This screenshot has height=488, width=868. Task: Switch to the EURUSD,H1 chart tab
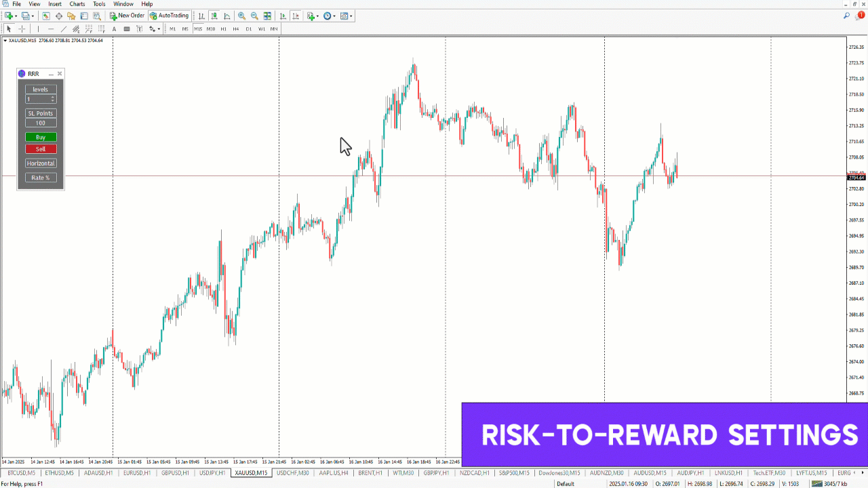click(x=137, y=473)
